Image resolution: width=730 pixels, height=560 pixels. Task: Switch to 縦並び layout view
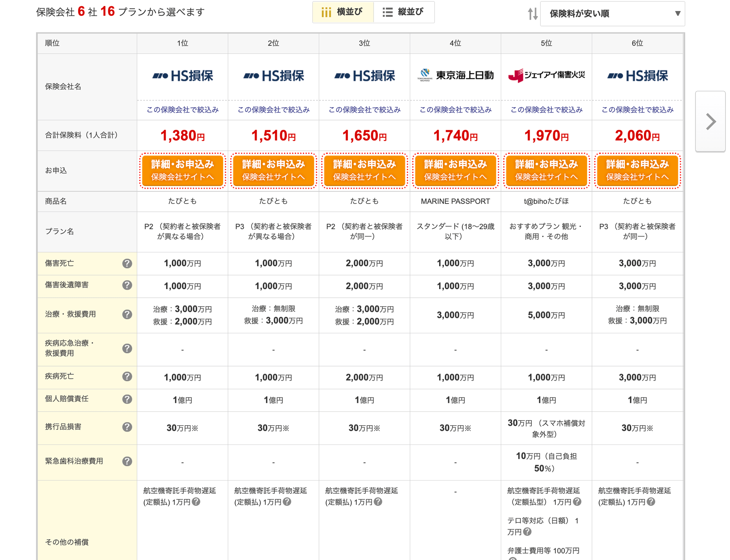404,12
